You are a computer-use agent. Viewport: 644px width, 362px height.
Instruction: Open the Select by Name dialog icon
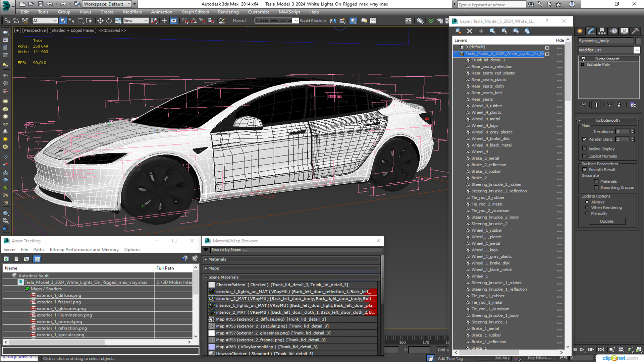(71, 21)
